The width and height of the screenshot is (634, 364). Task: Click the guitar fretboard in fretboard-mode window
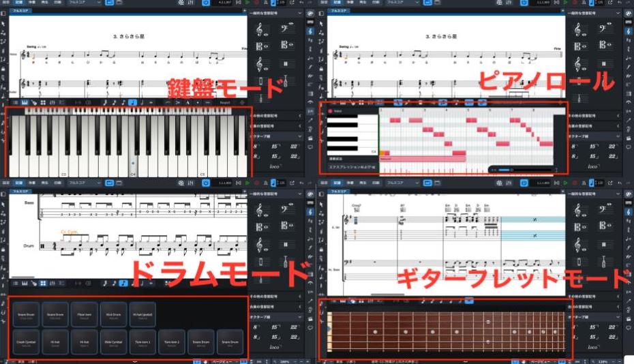point(447,332)
